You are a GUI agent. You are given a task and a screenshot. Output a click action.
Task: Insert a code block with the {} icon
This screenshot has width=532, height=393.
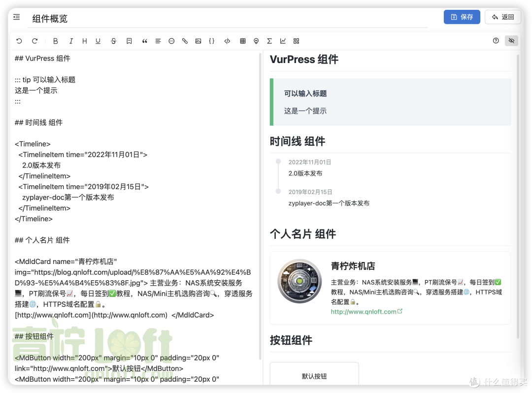click(x=212, y=41)
